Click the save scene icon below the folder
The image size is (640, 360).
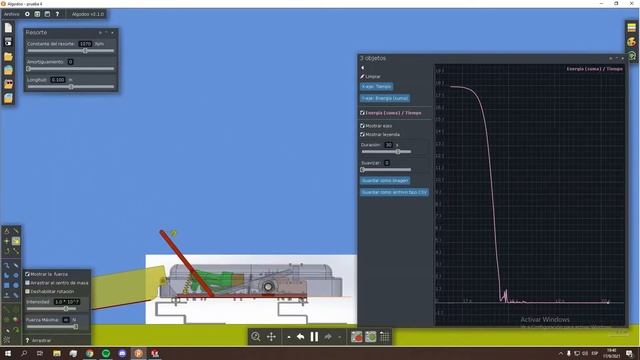point(8,70)
